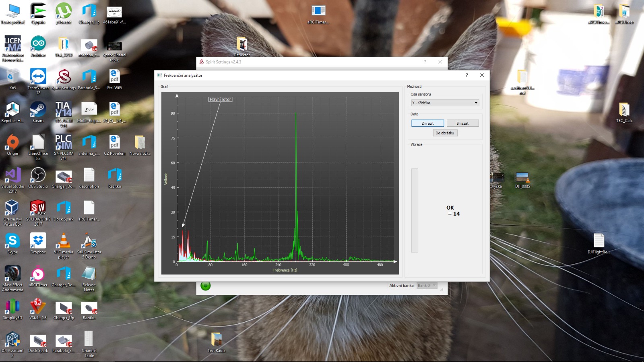Click the vibration level bar
Screen dimensions: 644x362
tap(415, 210)
